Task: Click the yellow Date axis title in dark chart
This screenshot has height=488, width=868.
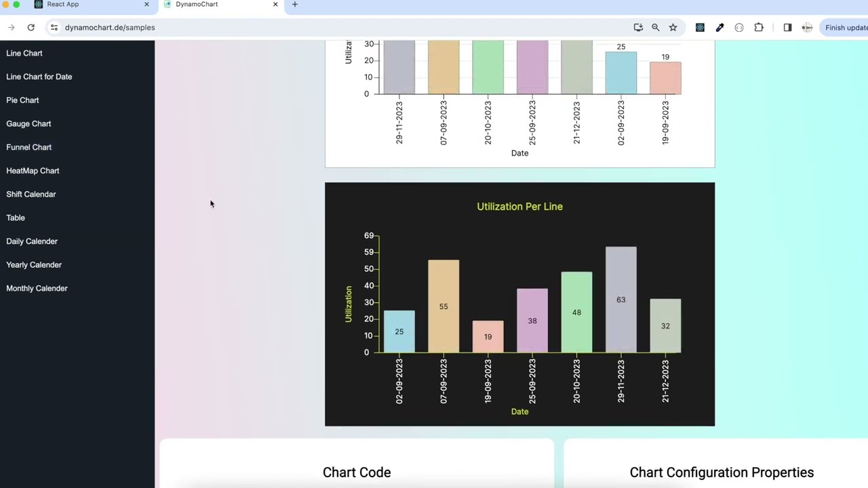Action: [x=519, y=411]
